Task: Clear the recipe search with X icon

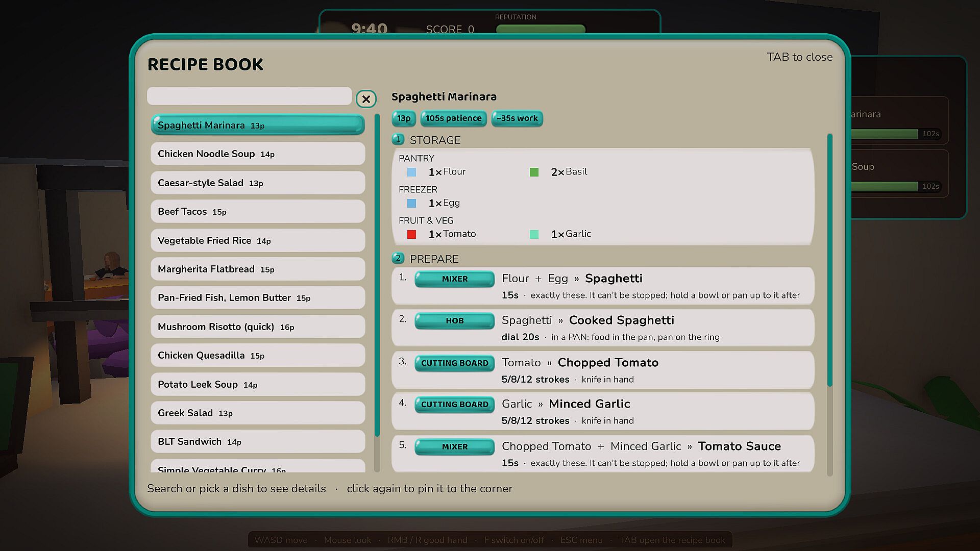Action: (x=366, y=99)
